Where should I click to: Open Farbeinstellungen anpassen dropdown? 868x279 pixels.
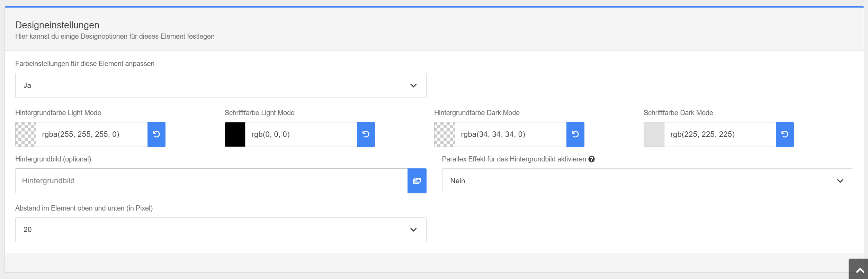click(221, 85)
